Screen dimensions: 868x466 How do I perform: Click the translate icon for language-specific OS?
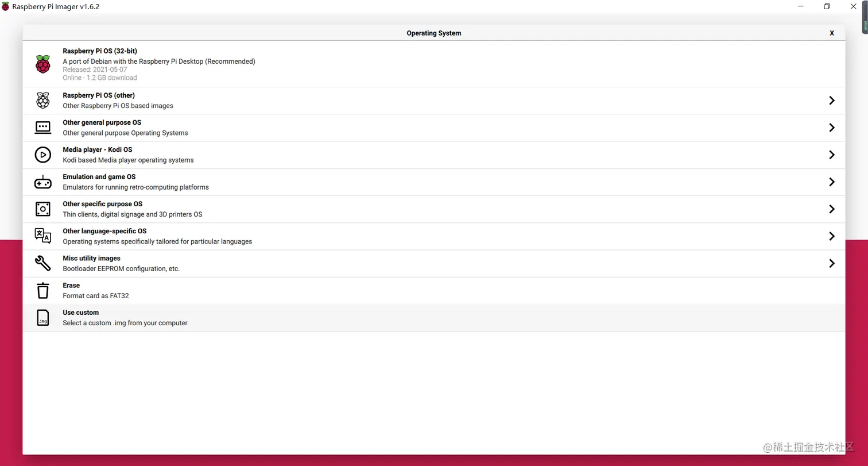click(42, 236)
